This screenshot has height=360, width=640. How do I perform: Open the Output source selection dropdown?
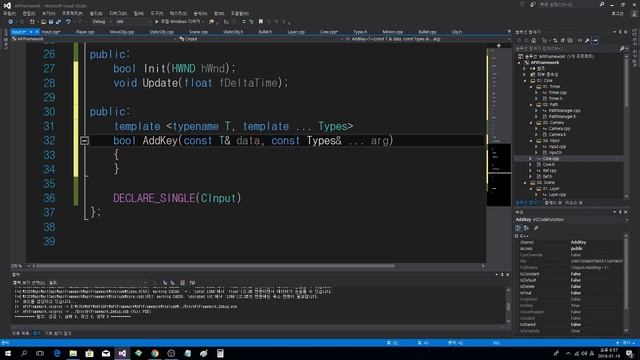click(98, 282)
